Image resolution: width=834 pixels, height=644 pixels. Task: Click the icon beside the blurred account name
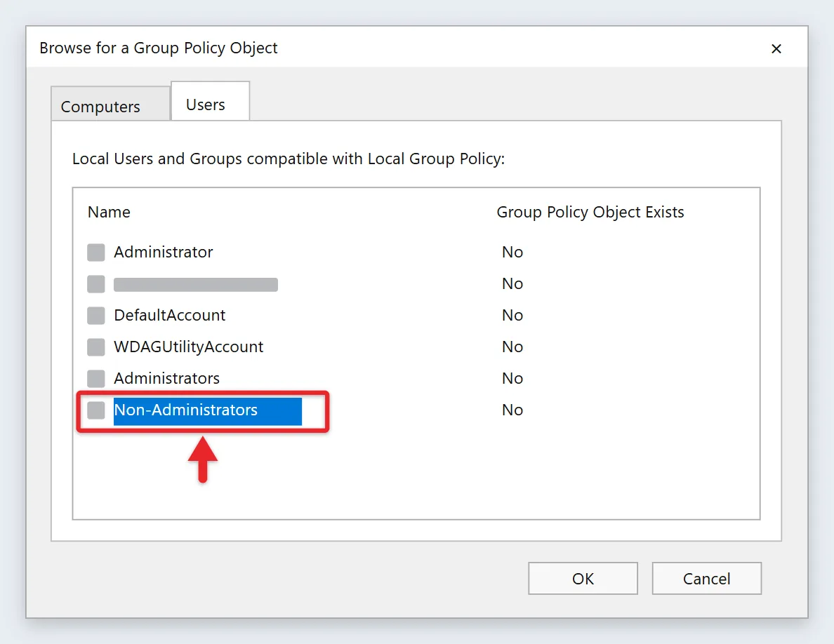click(x=96, y=283)
